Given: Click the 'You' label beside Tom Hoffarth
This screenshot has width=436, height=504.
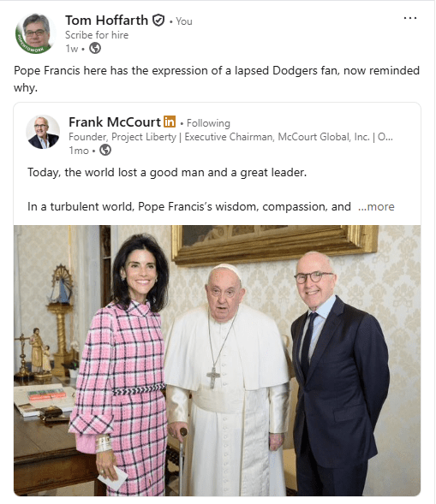Looking at the screenshot, I should coord(184,21).
